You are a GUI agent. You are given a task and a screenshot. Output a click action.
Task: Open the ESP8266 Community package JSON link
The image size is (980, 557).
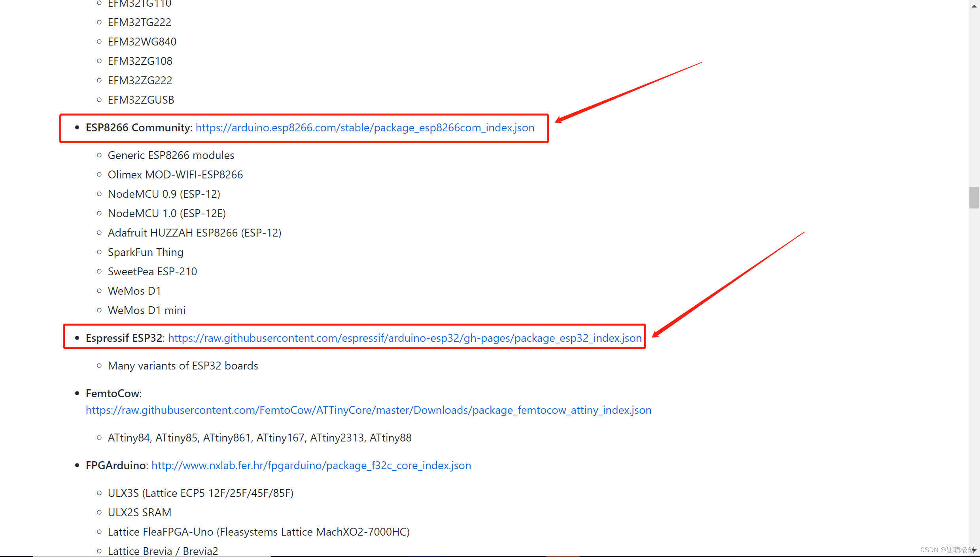(x=365, y=128)
